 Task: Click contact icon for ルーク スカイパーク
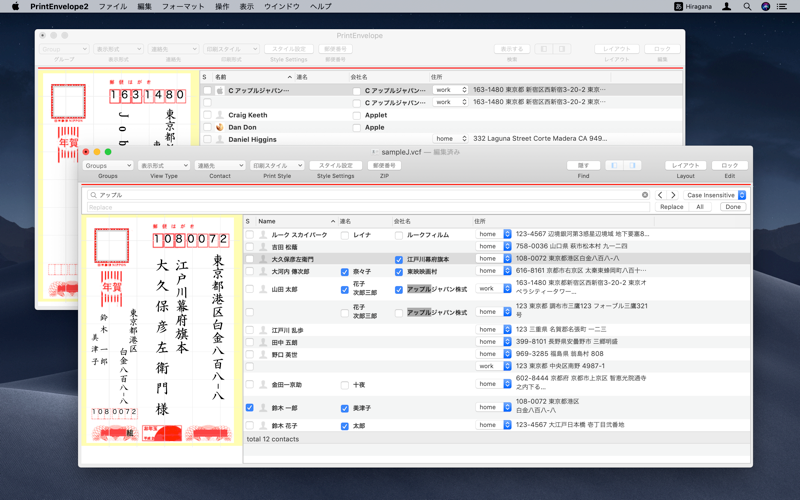tap(263, 235)
